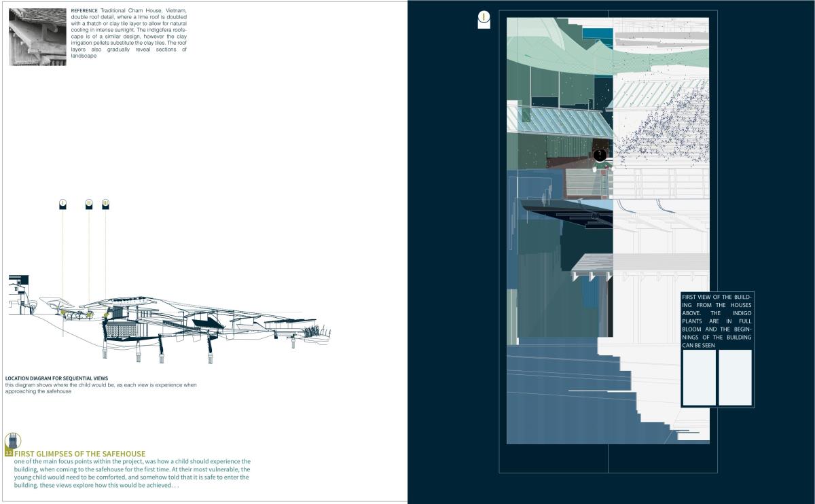Click 'Location Diagram for Sequential Views' caption title
This screenshot has height=504, width=815.
coord(56,378)
